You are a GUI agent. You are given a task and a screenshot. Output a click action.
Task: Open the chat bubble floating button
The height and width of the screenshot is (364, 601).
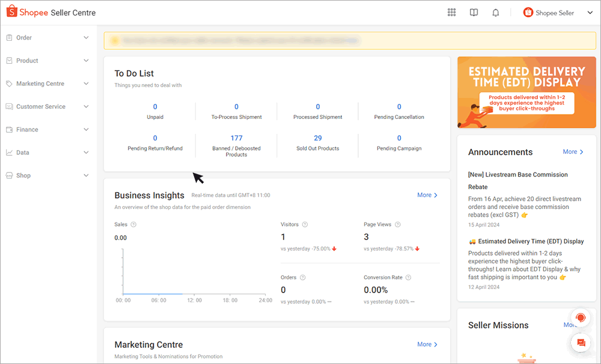581,343
